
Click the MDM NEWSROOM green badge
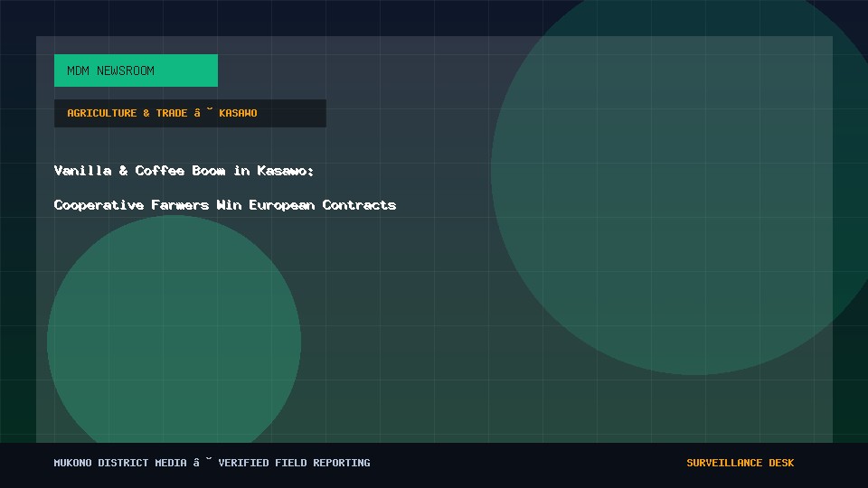pos(136,70)
